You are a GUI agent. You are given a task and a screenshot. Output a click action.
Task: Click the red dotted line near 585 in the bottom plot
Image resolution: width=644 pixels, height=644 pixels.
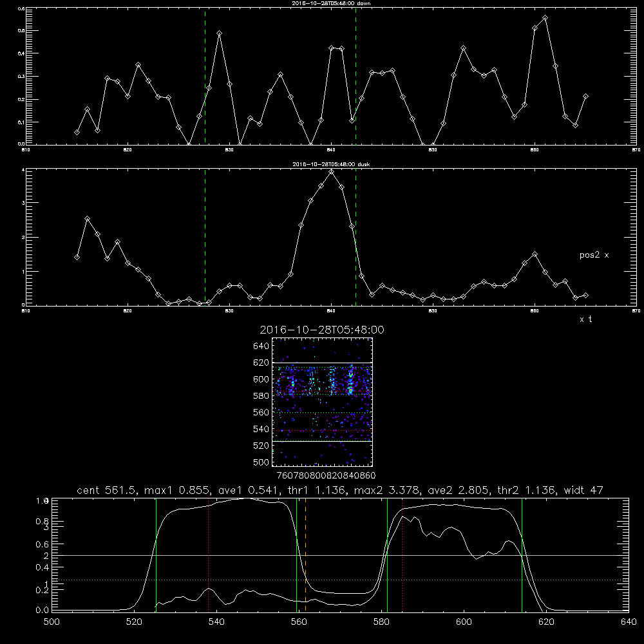point(402,554)
